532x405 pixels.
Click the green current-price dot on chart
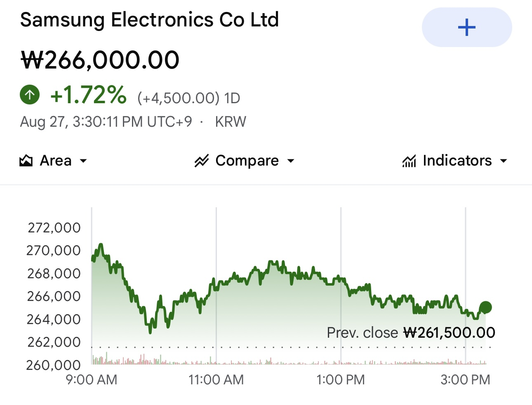pos(485,307)
